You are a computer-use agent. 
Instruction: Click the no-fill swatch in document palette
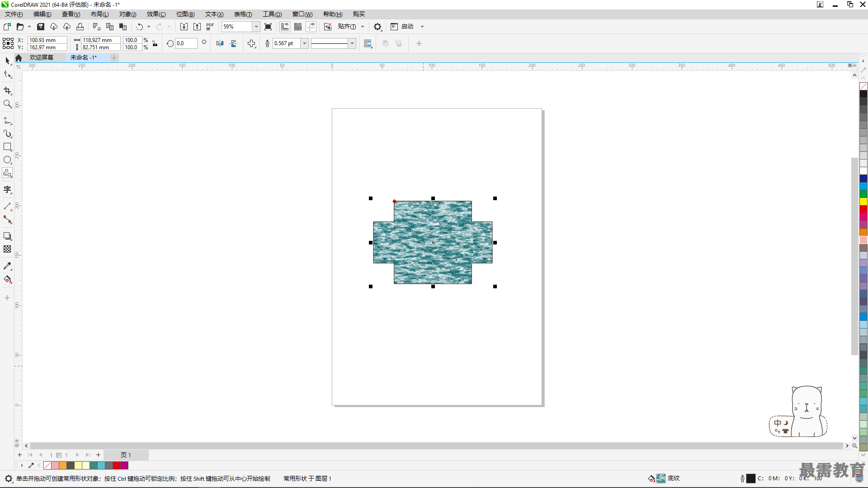(x=47, y=465)
